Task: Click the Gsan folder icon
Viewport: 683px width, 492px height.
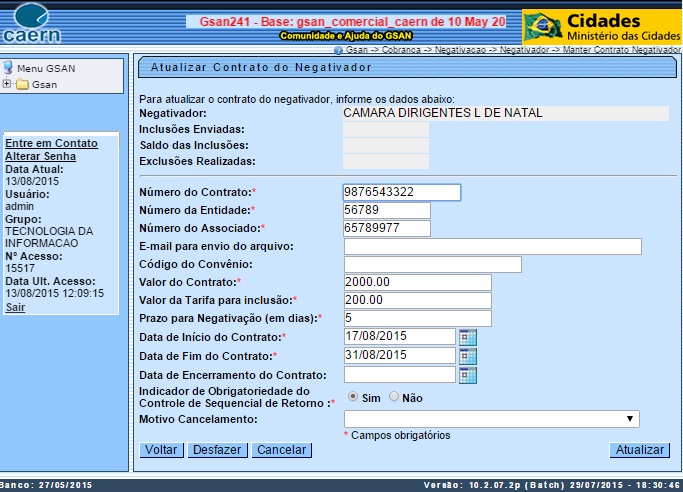Action: (x=22, y=85)
